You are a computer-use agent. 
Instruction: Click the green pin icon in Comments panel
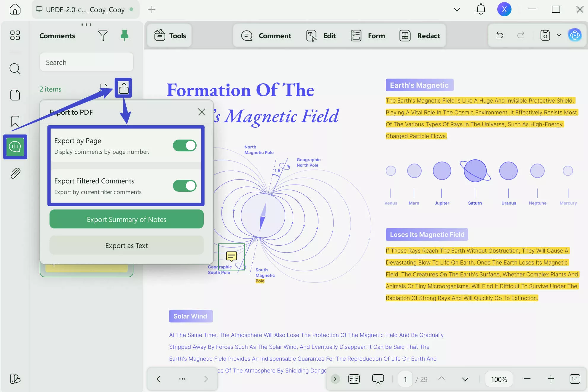tap(125, 35)
